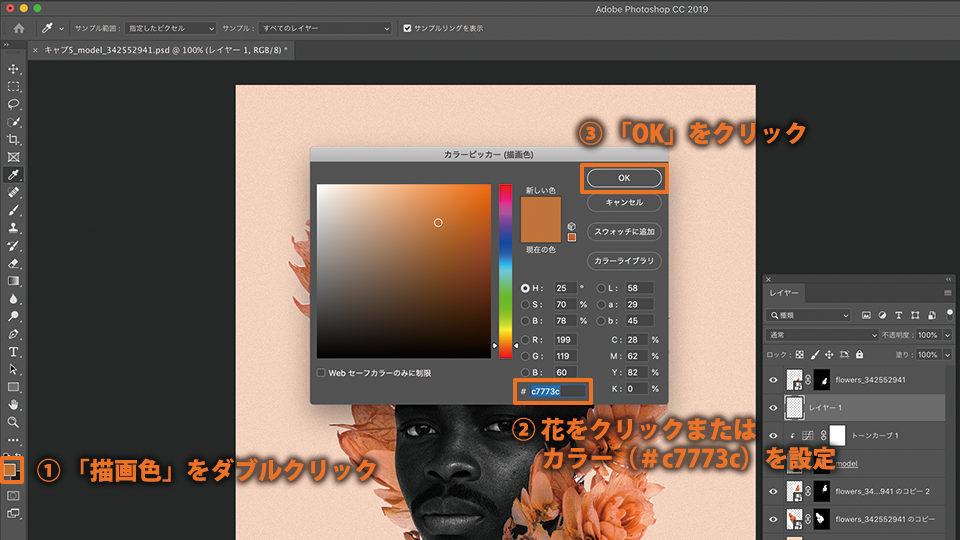The image size is (960, 540).
Task: Select the Eyedropper tool in toolbar
Action: click(13, 175)
